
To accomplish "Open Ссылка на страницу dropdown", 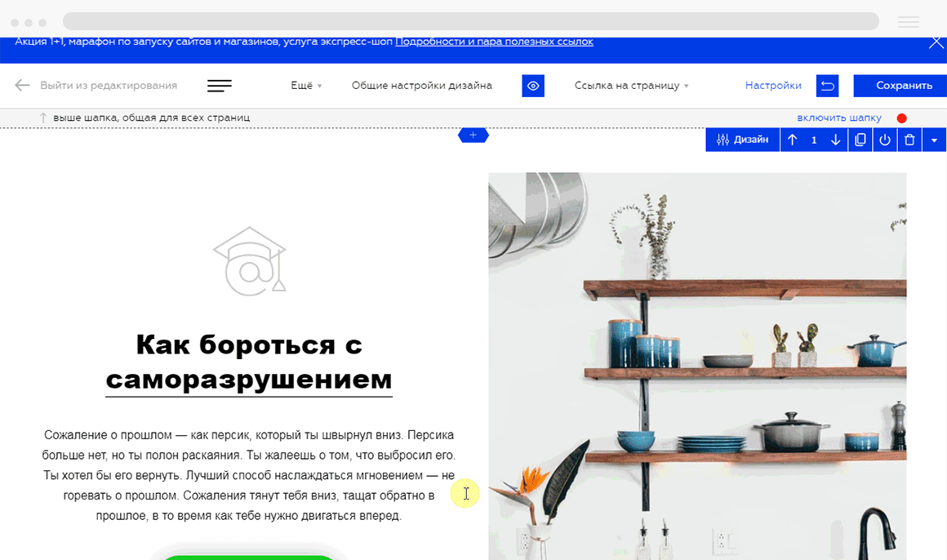I will pos(631,86).
